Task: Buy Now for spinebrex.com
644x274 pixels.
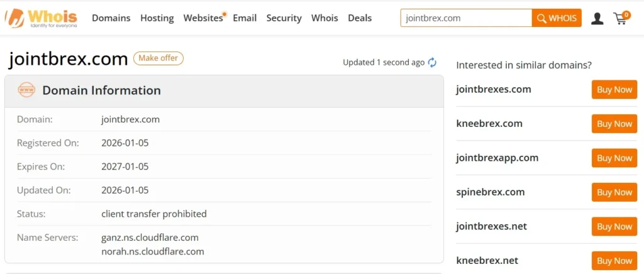Action: pyautogui.click(x=614, y=192)
